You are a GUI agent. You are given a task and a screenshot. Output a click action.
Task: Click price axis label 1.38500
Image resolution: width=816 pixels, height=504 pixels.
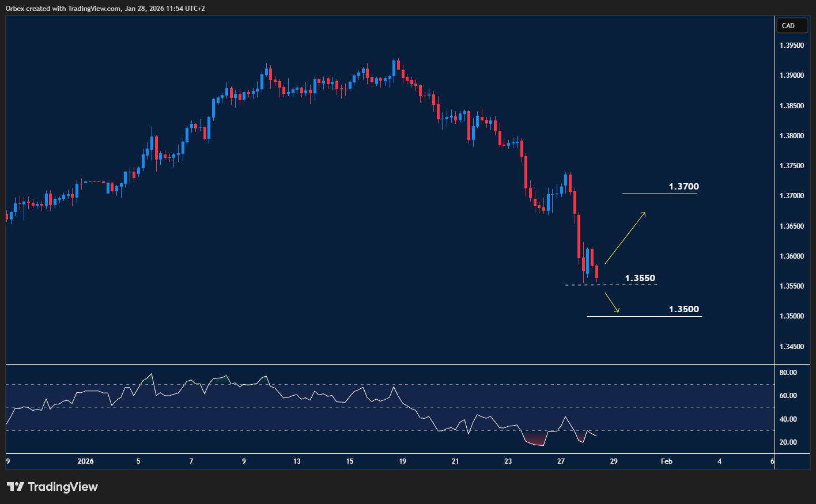[792, 106]
